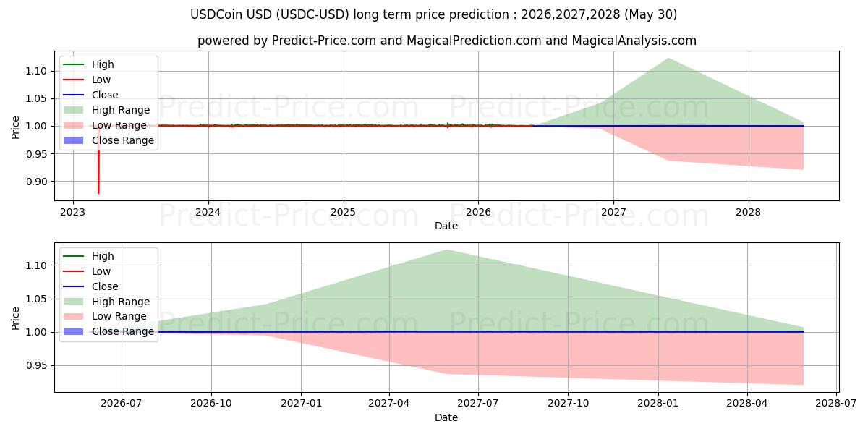This screenshot has height=434, width=868.
Task: Click the green High marker in bottom legend
Action: (73, 256)
